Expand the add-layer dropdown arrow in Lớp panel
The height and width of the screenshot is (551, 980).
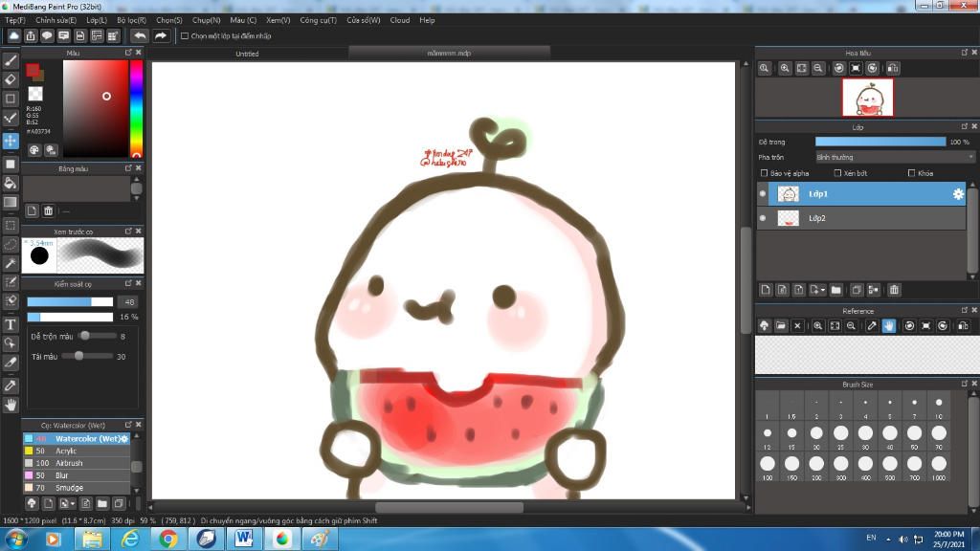click(823, 290)
